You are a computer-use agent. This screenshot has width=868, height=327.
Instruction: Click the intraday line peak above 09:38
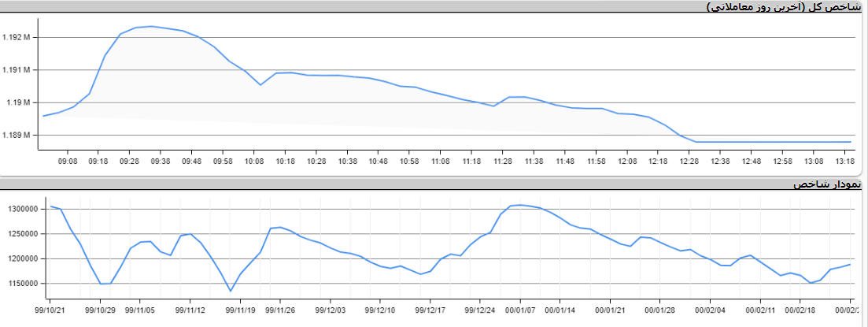point(151,27)
